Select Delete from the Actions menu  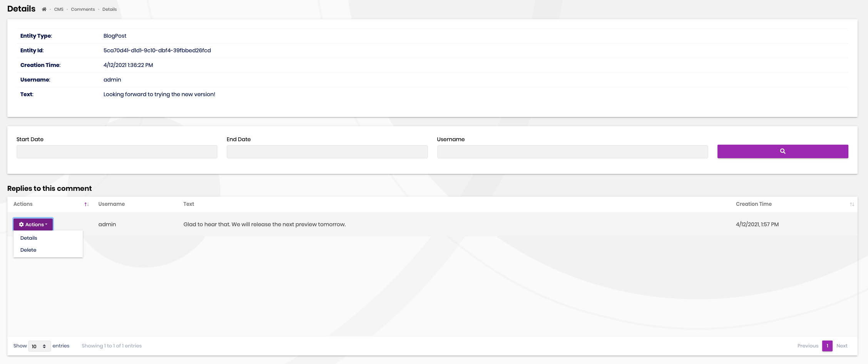[28, 250]
